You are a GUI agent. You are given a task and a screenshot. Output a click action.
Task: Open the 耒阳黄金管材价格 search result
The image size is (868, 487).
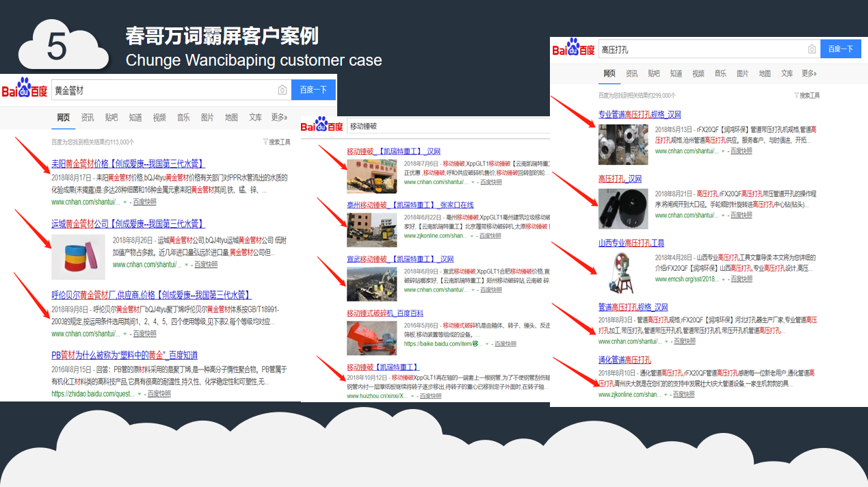tap(128, 163)
